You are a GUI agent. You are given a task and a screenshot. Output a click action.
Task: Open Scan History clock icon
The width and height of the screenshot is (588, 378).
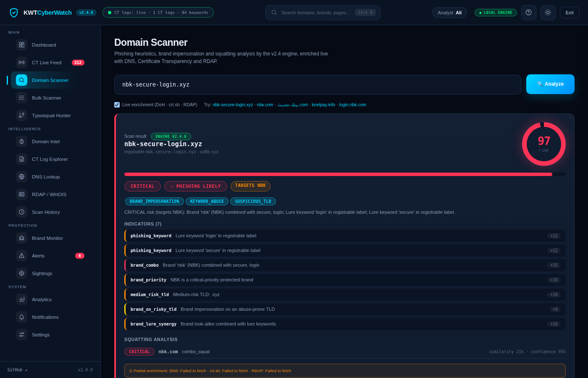(x=21, y=212)
